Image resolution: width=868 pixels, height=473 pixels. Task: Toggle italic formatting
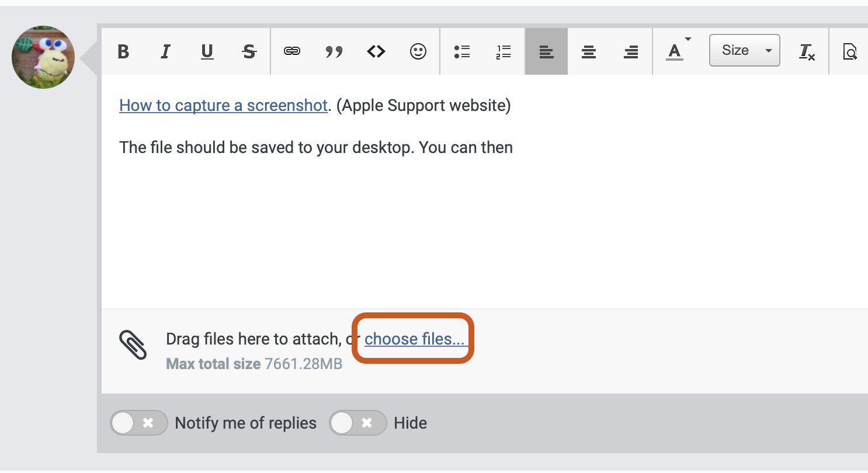pyautogui.click(x=165, y=51)
